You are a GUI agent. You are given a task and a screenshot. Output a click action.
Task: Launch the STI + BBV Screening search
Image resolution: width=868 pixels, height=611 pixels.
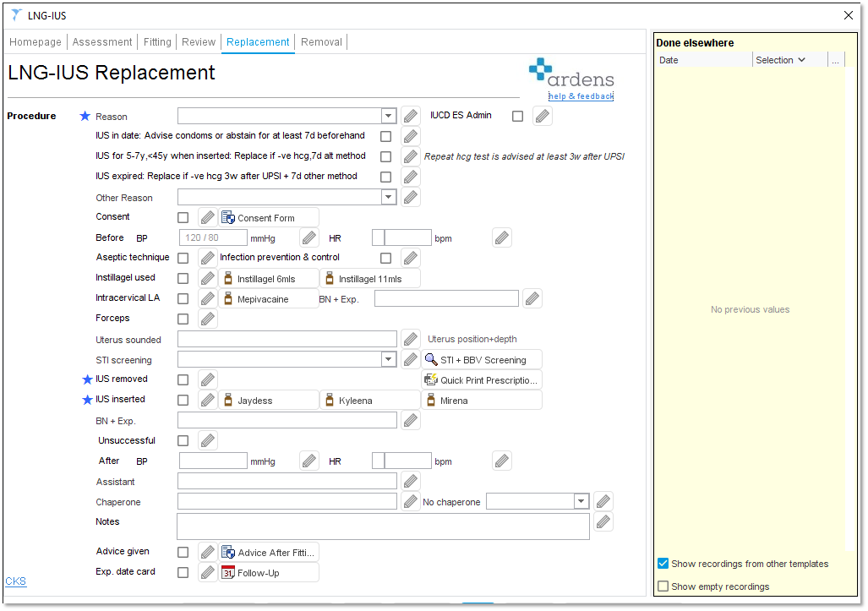[481, 358]
